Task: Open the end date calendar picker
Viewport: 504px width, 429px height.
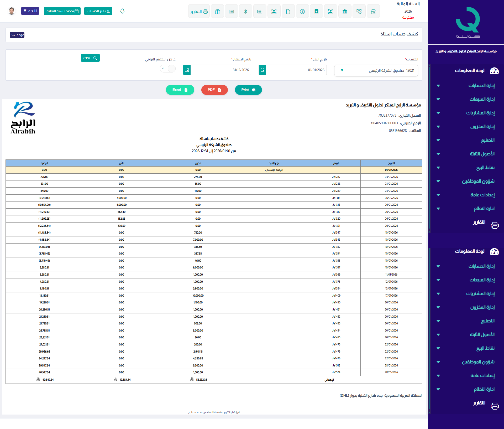Action: point(187,70)
